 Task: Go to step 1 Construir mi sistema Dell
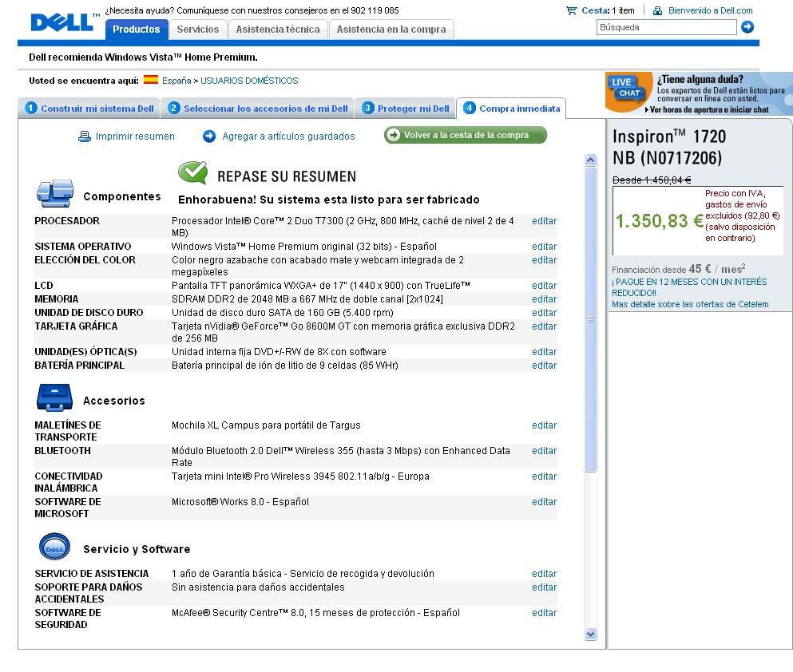tap(89, 108)
